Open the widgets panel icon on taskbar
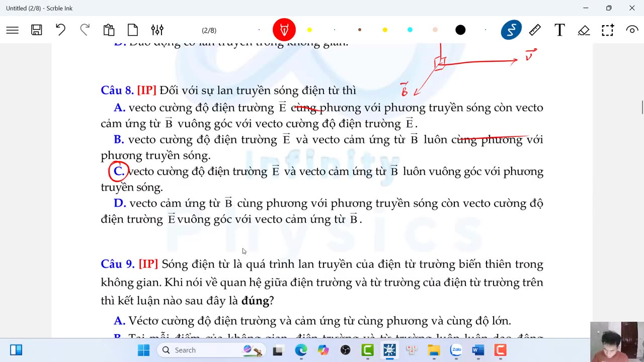Viewport: 644px width, 362px height. point(16,350)
